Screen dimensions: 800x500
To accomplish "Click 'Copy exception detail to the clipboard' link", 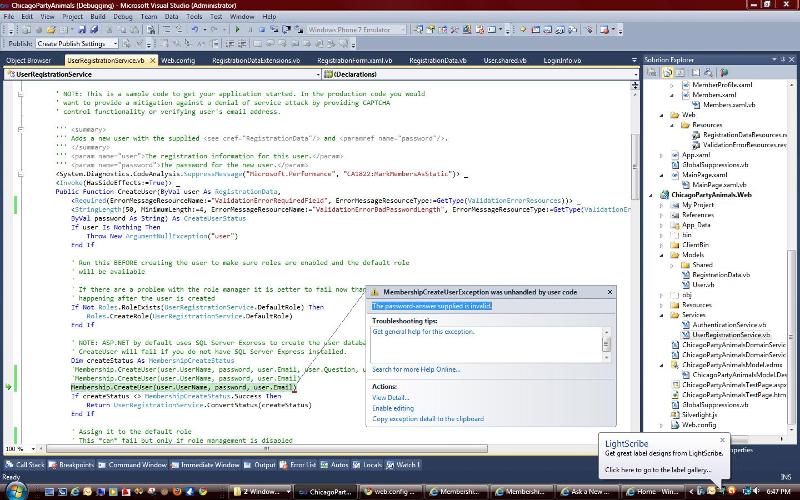I will coord(428,419).
